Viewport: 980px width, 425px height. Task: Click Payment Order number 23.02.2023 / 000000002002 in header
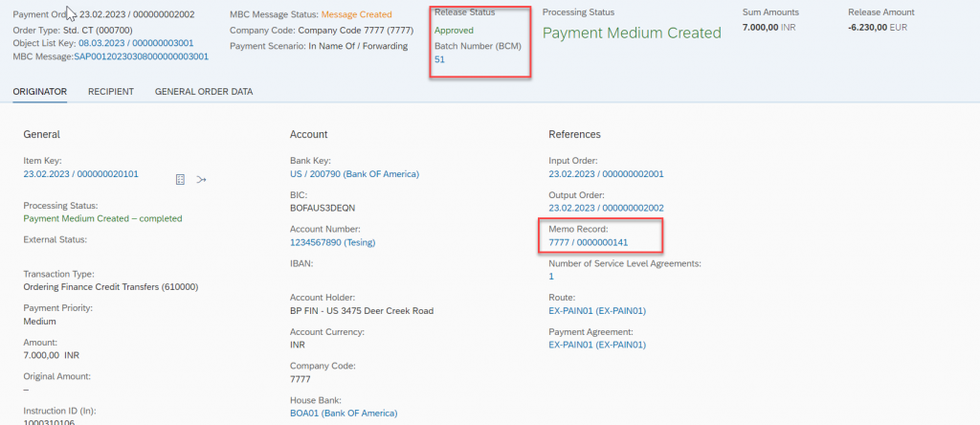(137, 14)
